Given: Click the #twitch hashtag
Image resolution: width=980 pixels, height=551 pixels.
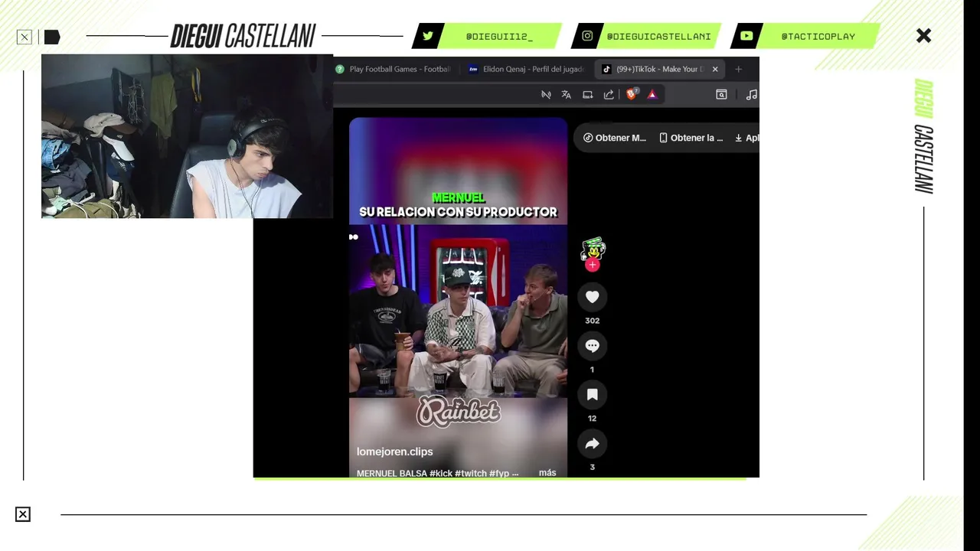Looking at the screenshot, I should tap(471, 474).
